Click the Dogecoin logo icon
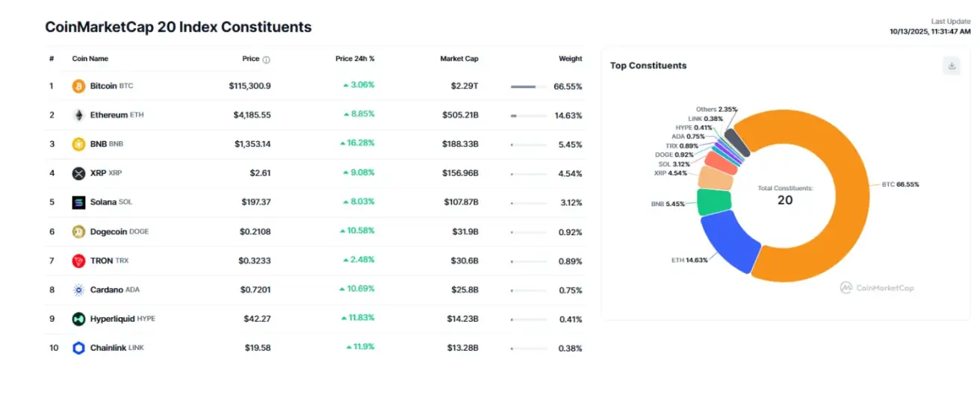980x415 pixels. click(x=78, y=231)
